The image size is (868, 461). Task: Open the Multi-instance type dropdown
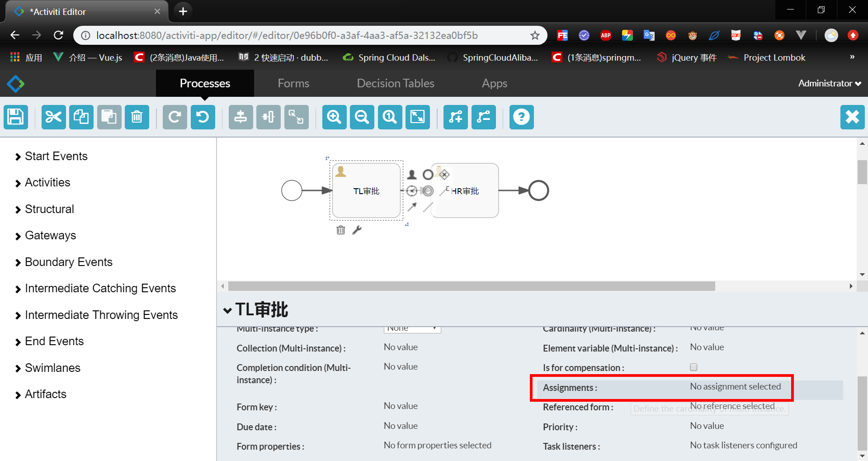tap(412, 328)
